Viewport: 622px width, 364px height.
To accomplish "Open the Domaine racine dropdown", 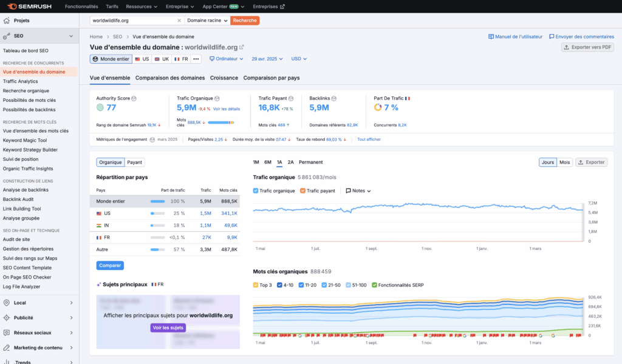I will [208, 21].
